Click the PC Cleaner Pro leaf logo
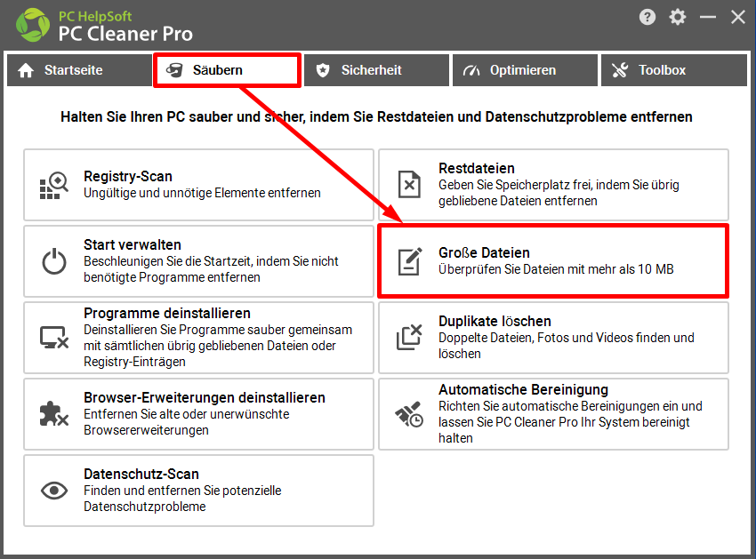The height and width of the screenshot is (559, 756). [x=33, y=25]
